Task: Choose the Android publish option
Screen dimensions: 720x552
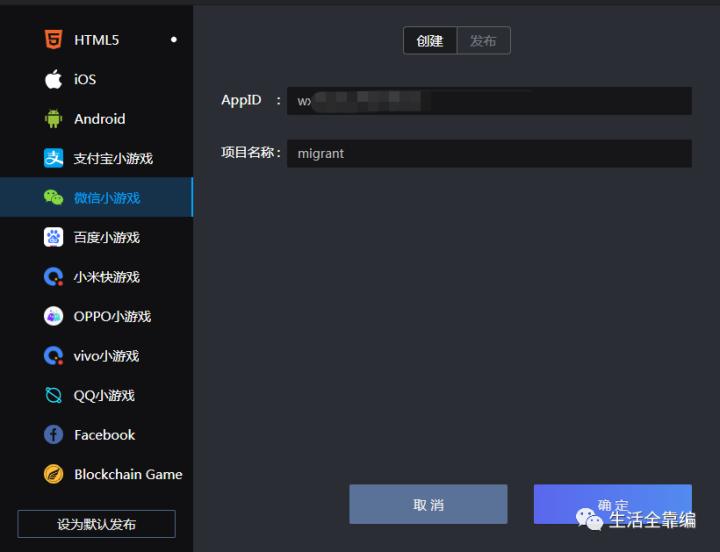Action: [x=100, y=119]
